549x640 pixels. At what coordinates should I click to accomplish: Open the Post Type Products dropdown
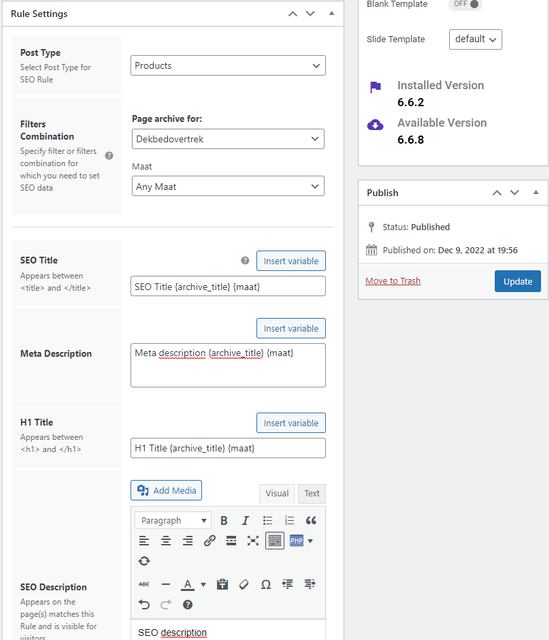coord(228,66)
